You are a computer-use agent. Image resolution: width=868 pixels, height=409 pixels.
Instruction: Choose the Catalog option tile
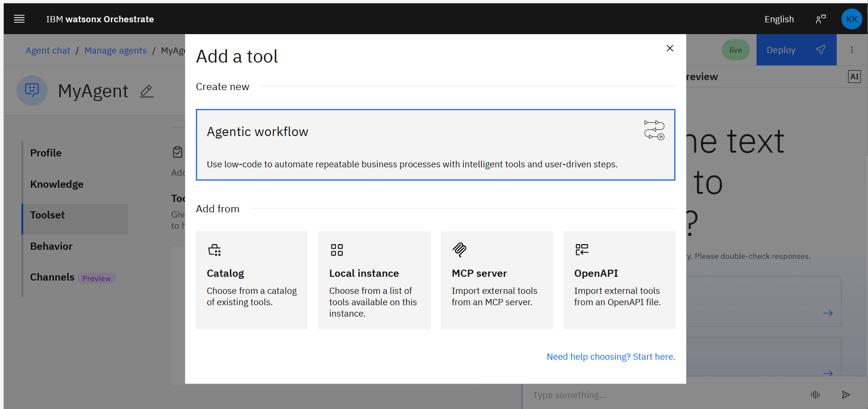[x=252, y=280]
